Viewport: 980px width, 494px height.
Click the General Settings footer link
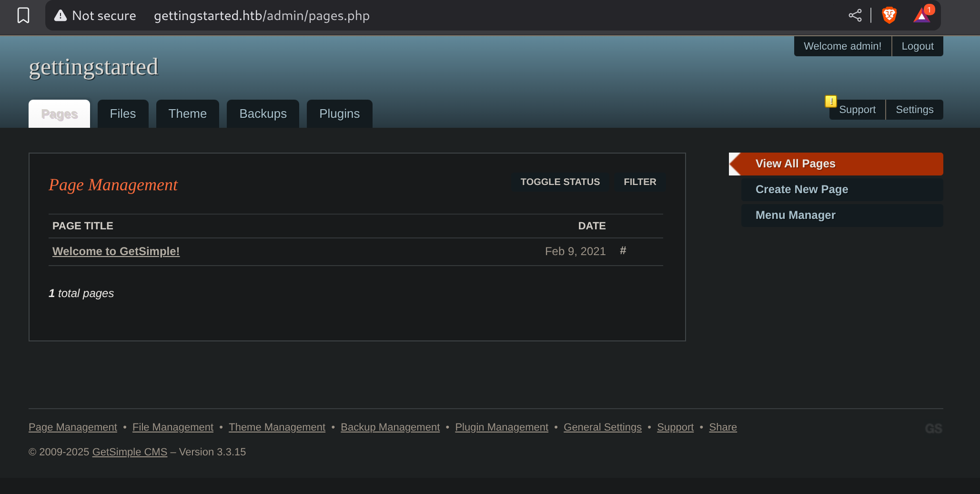603,427
